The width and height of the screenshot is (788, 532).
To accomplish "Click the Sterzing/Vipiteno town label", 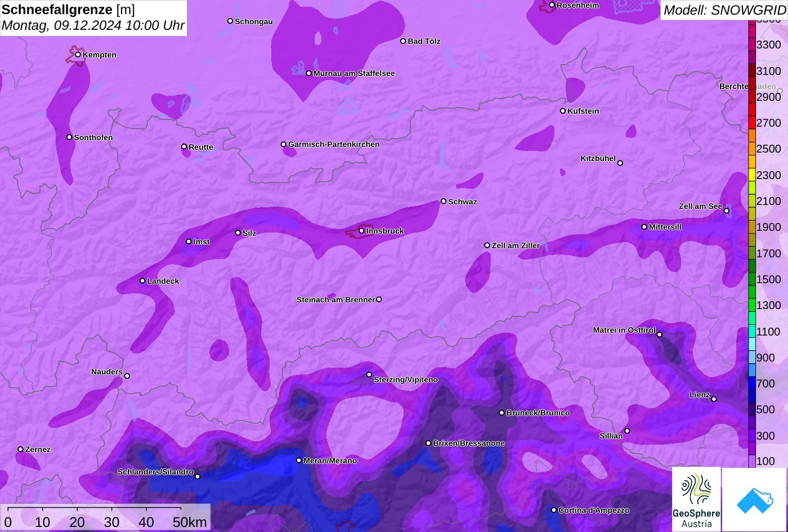I will [406, 380].
